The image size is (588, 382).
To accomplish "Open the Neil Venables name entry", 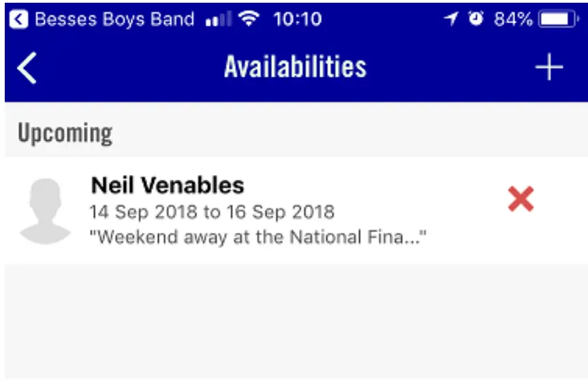I will click(x=168, y=185).
